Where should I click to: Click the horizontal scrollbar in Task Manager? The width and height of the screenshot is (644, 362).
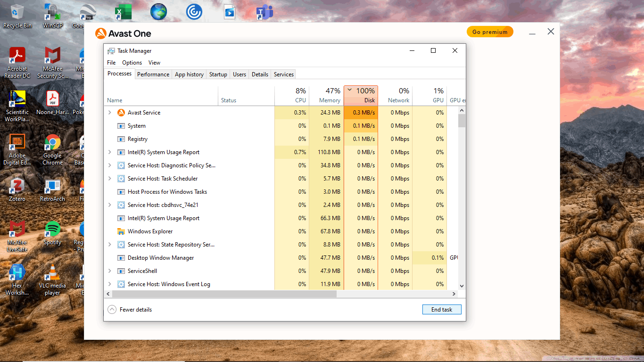[224, 294]
